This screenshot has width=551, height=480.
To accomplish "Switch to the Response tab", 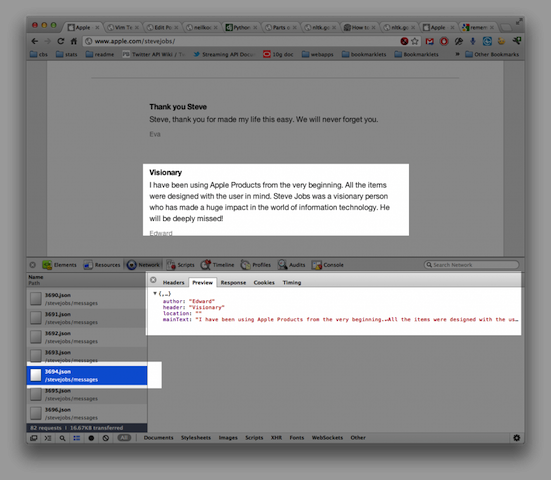I will pos(233,283).
